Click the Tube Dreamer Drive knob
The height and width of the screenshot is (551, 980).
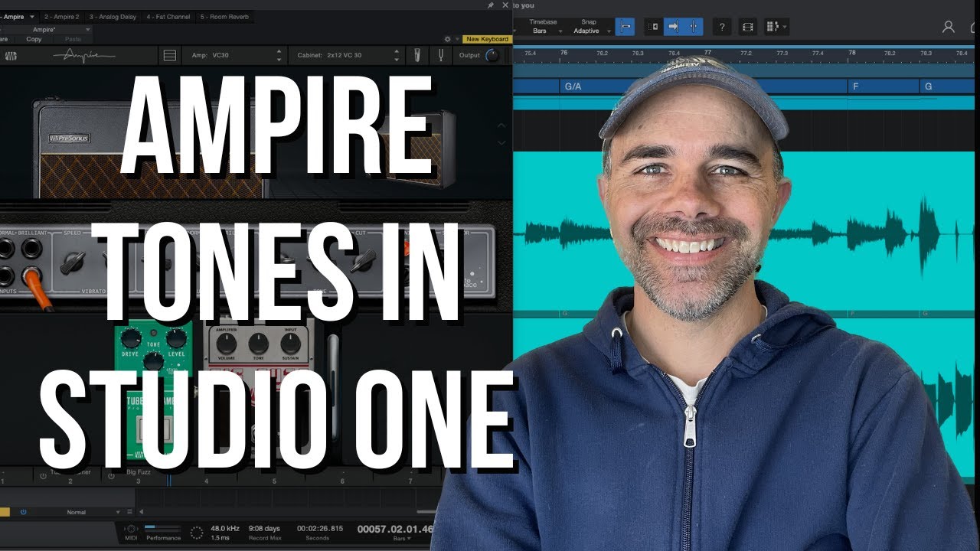131,337
